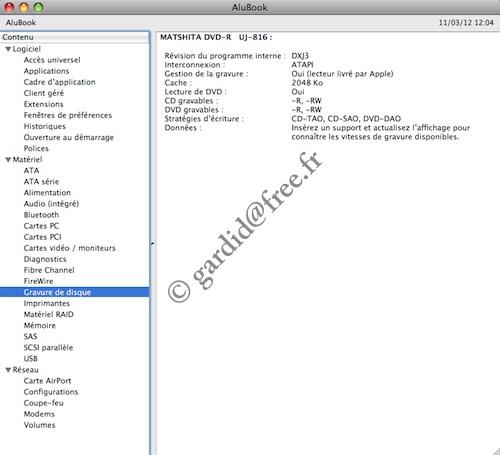The image size is (500, 455).
Task: Show the Mémoire information
Action: pyautogui.click(x=40, y=326)
